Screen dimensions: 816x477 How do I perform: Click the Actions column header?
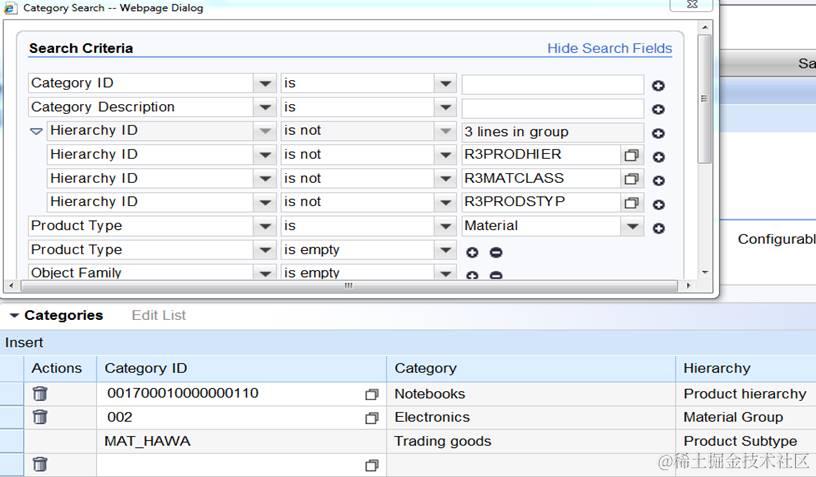60,368
